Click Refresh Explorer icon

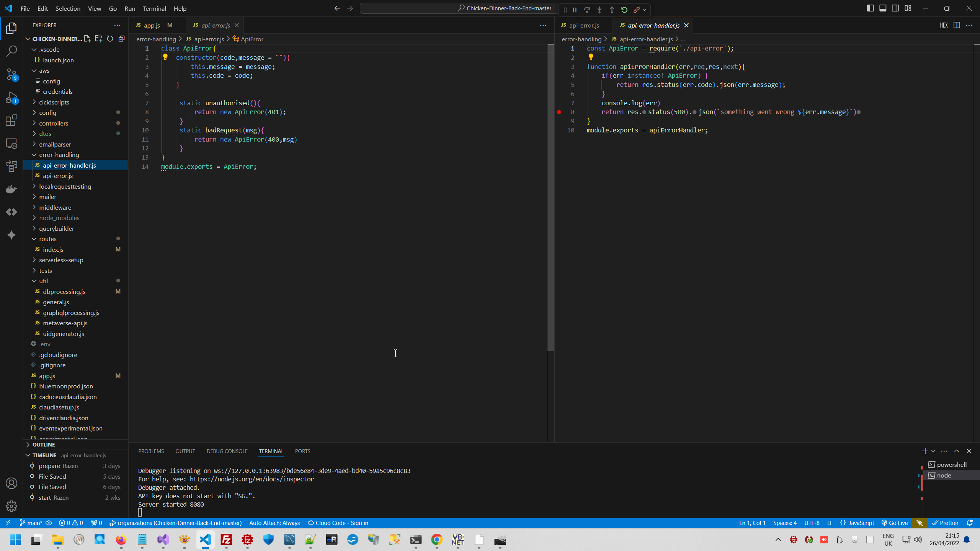pos(110,39)
